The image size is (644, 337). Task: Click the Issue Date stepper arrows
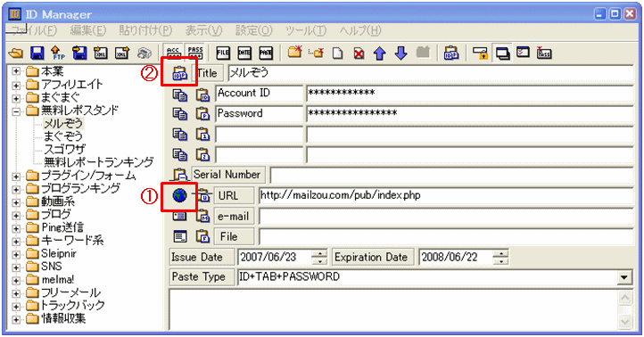[319, 258]
